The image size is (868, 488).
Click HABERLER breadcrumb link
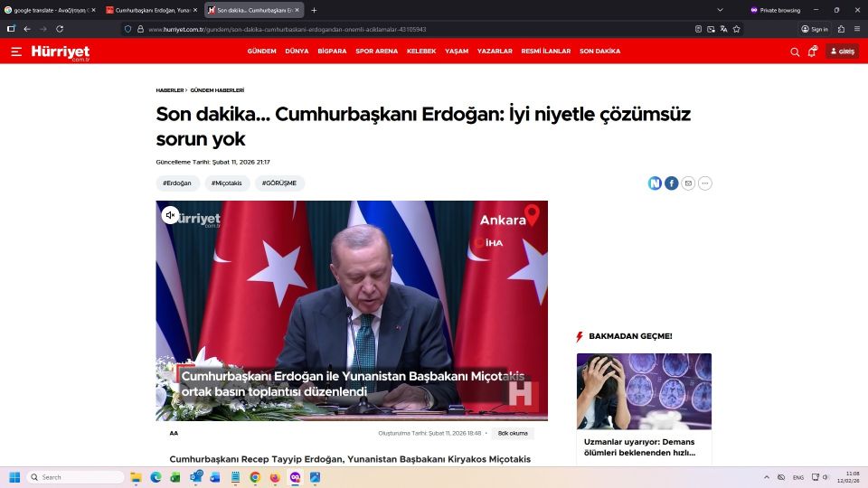coord(169,90)
